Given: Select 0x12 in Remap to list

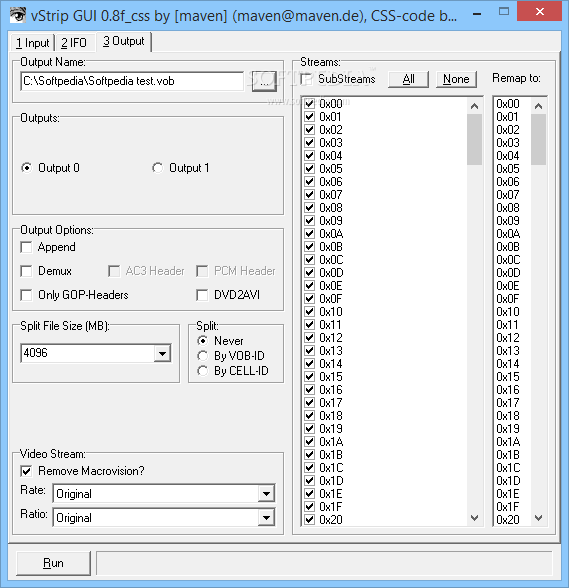Looking at the screenshot, I should 508,338.
